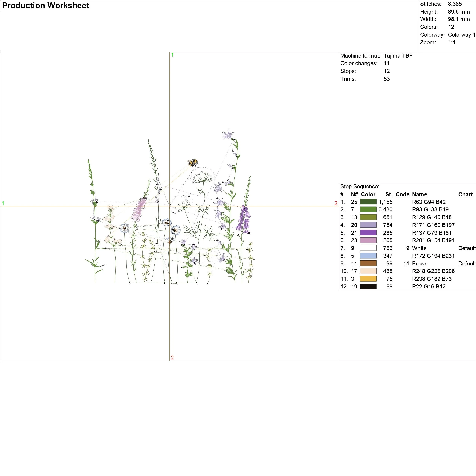Click the green 1 marker atop vertical axis
The image size is (476, 476).
pyautogui.click(x=172, y=55)
